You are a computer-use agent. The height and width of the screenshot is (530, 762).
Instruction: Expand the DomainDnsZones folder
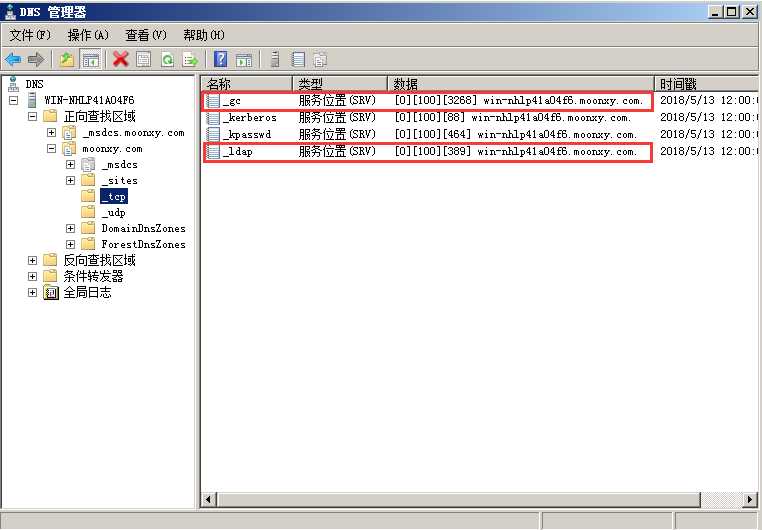pyautogui.click(x=70, y=228)
